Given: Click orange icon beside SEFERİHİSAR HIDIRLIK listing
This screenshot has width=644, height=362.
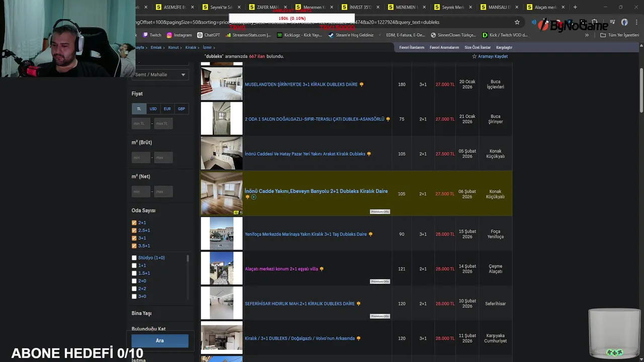Looking at the screenshot, I should point(358,304).
